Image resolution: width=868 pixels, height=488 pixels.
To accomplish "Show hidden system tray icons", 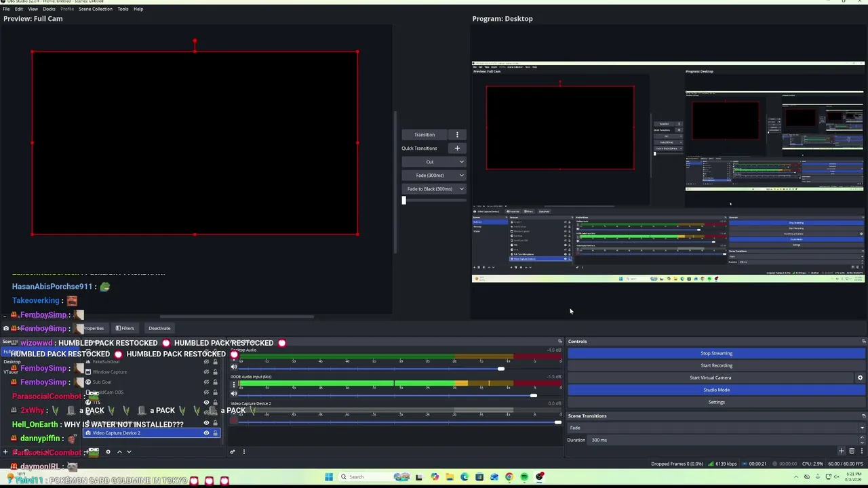I will pos(796,476).
